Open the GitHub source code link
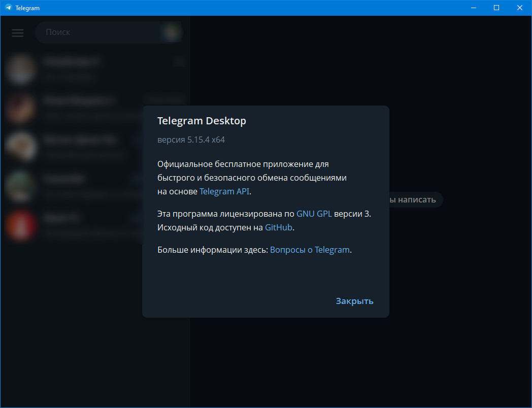This screenshot has width=532, height=408. pos(279,227)
